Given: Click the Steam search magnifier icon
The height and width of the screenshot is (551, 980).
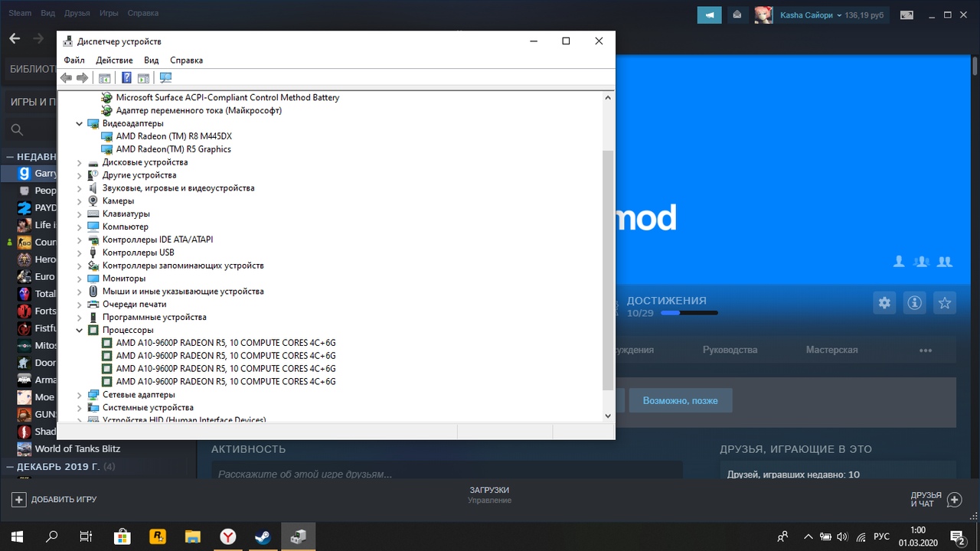Looking at the screenshot, I should [x=17, y=130].
